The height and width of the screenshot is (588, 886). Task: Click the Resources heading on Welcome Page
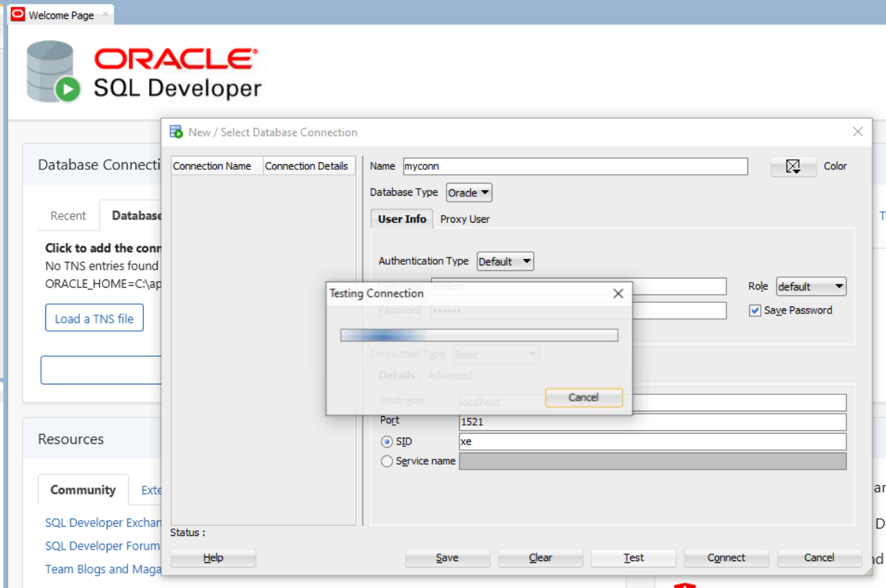(71, 439)
